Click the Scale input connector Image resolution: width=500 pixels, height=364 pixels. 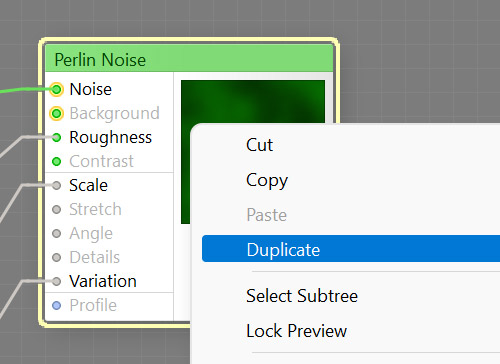[57, 185]
